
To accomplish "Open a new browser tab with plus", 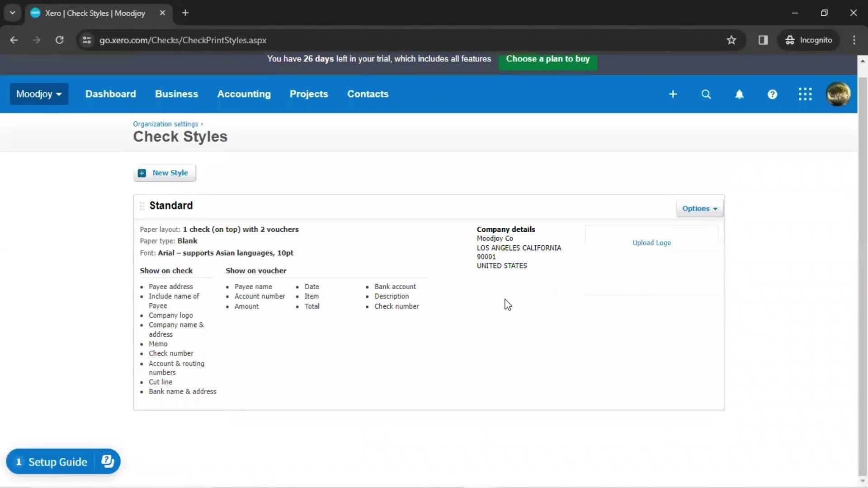I will (185, 13).
